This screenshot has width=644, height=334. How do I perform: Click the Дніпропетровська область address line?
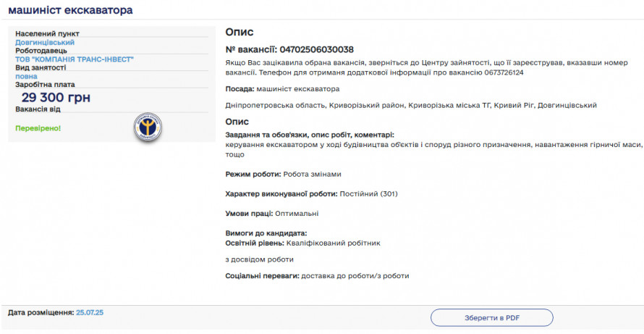[x=410, y=106]
